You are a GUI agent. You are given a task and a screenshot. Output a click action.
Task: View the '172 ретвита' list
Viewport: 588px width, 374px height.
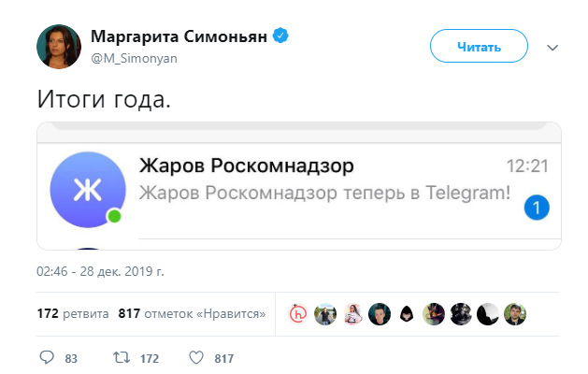72,314
